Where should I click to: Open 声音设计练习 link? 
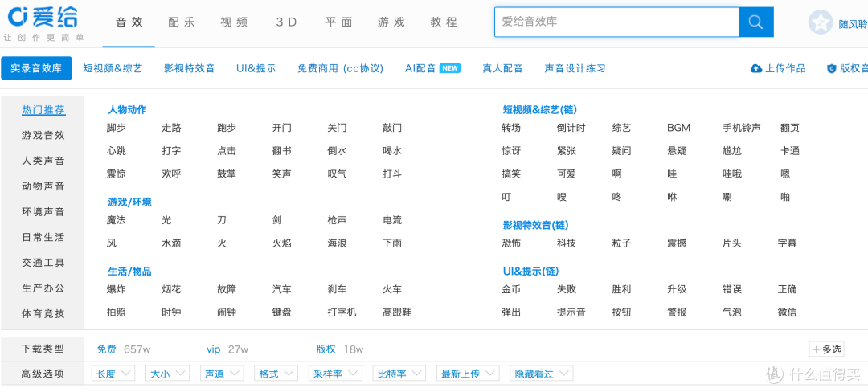pyautogui.click(x=575, y=68)
